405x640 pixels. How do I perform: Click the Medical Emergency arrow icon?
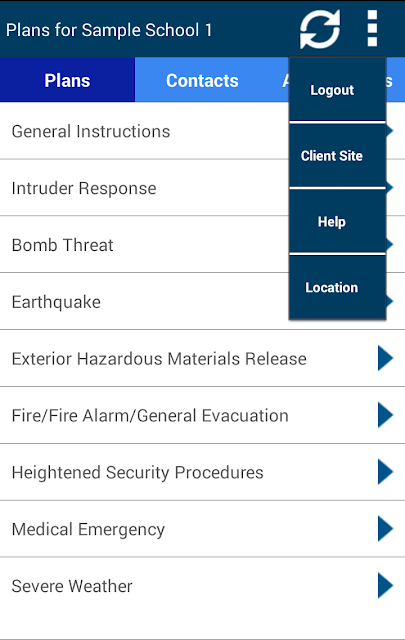click(385, 529)
